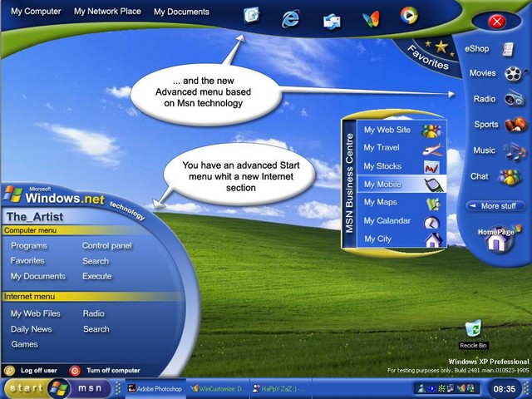Open the Movies film reel icon
This screenshot has width=532, height=399.
513,74
